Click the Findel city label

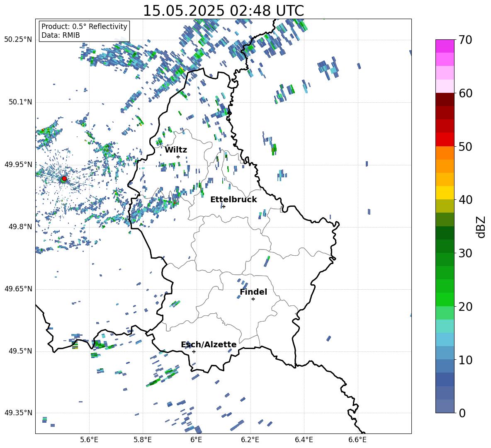click(x=253, y=292)
